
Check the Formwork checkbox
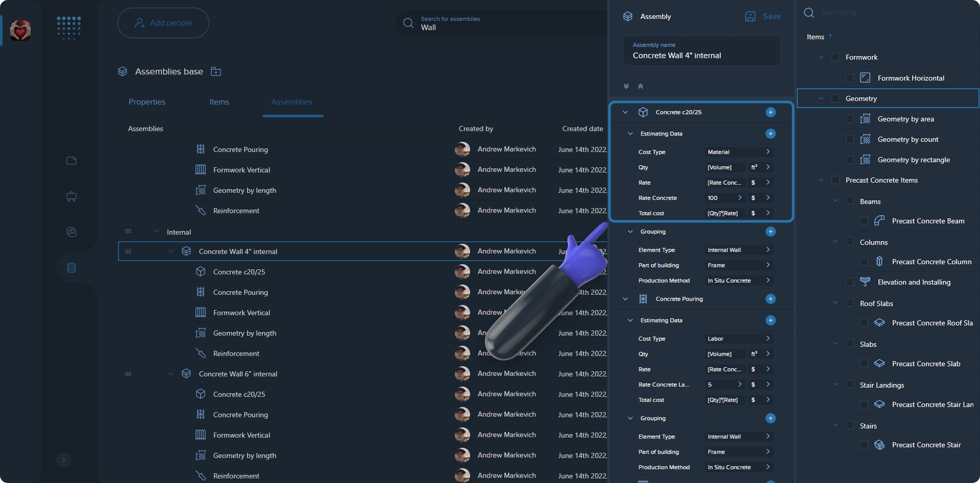click(x=836, y=57)
